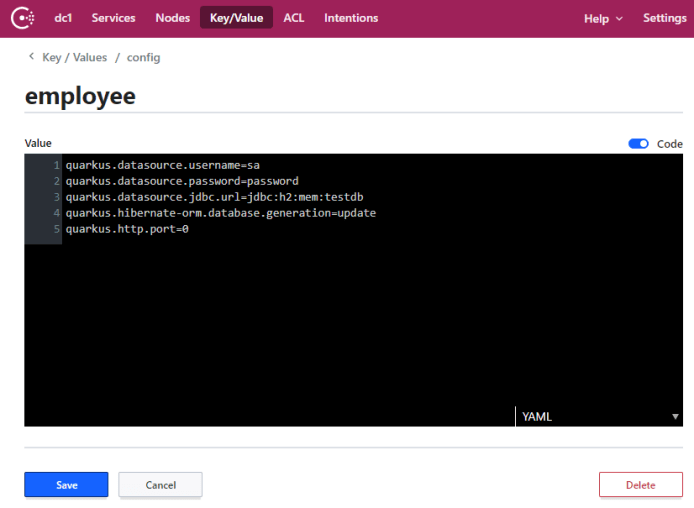Go to the config breadcrumb folder
The width and height of the screenshot is (694, 508).
(x=143, y=58)
